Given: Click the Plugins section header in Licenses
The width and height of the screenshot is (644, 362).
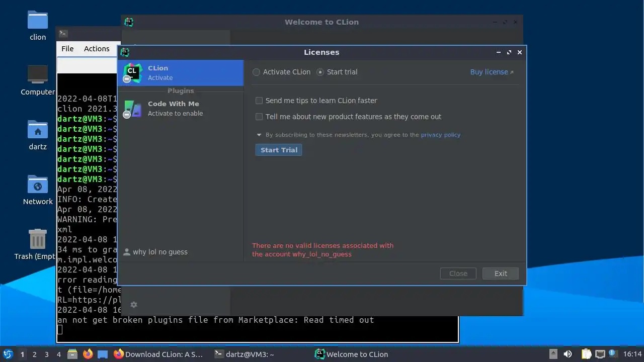Looking at the screenshot, I should (x=181, y=90).
